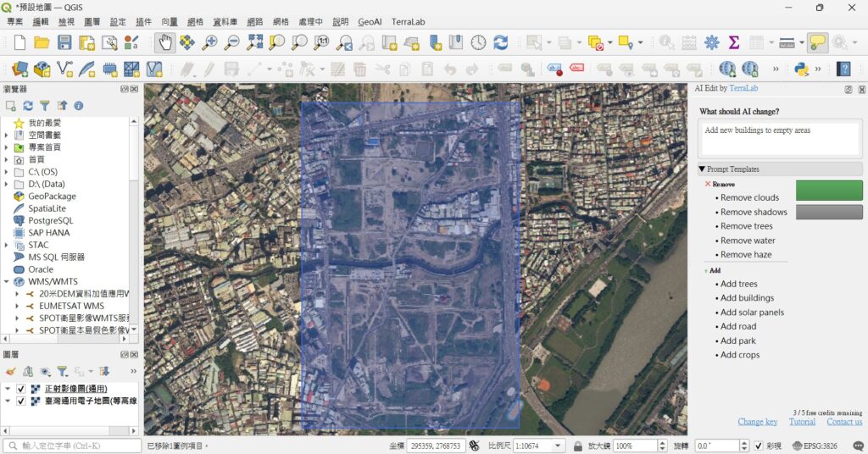Viewport: 868px width, 454px height.
Task: Select the Pan Map hand tool
Action: [165, 42]
